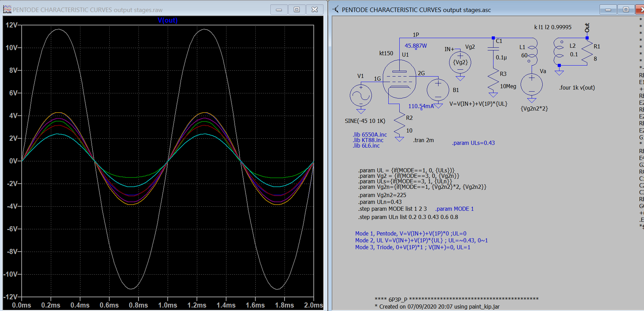Click the waveform window title bar icon
The image size is (644, 311).
[x=7, y=10]
